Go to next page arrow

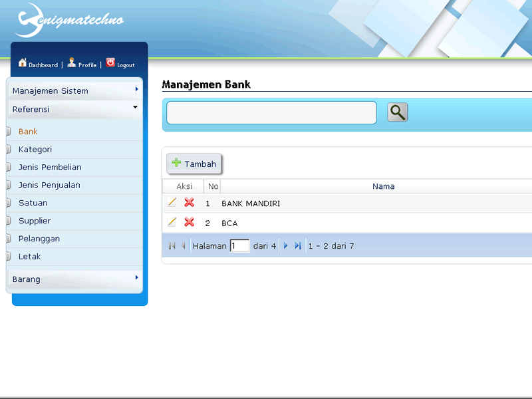286,245
